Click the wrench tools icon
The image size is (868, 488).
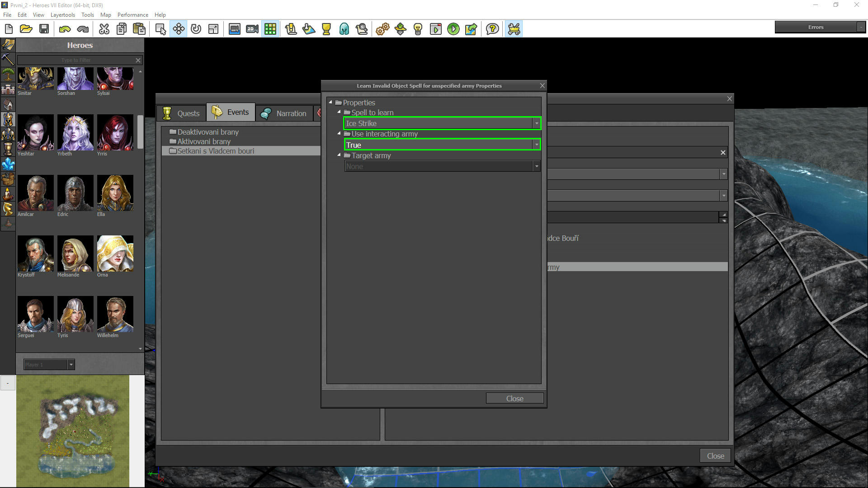(514, 29)
